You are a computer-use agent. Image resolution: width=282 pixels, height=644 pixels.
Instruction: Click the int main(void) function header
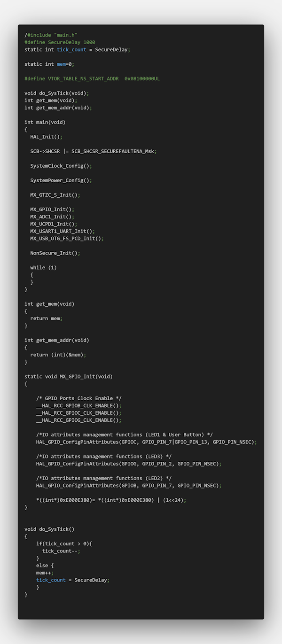point(45,122)
